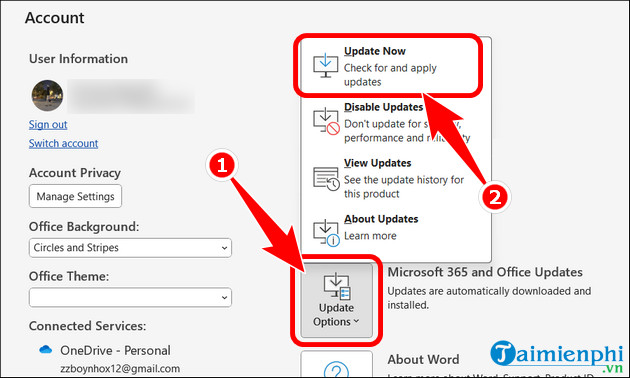Image resolution: width=630 pixels, height=378 pixels.
Task: Click the About Word question mark button
Action: [337, 365]
